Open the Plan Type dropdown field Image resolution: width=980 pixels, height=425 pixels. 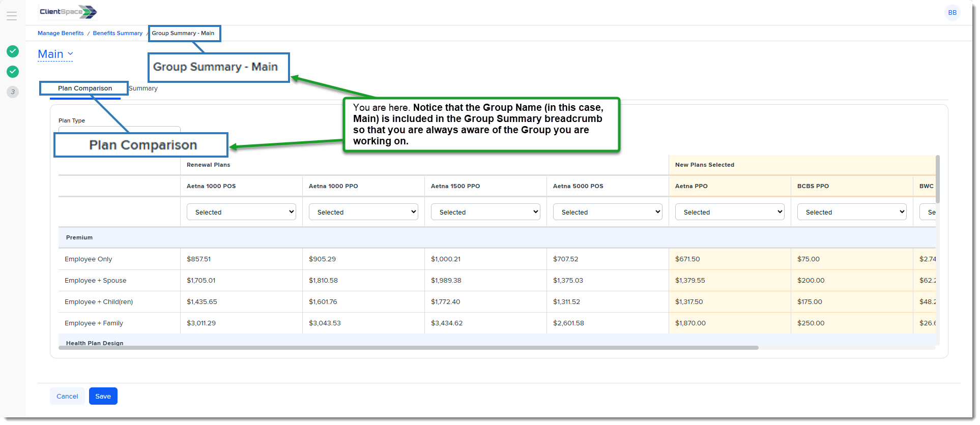[x=120, y=129]
